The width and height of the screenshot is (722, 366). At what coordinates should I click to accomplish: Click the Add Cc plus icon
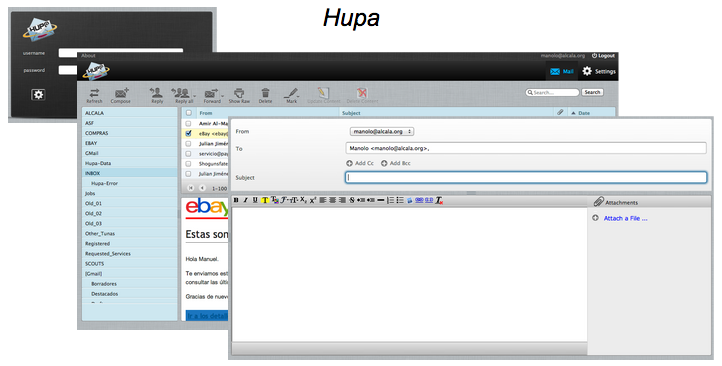tap(349, 163)
